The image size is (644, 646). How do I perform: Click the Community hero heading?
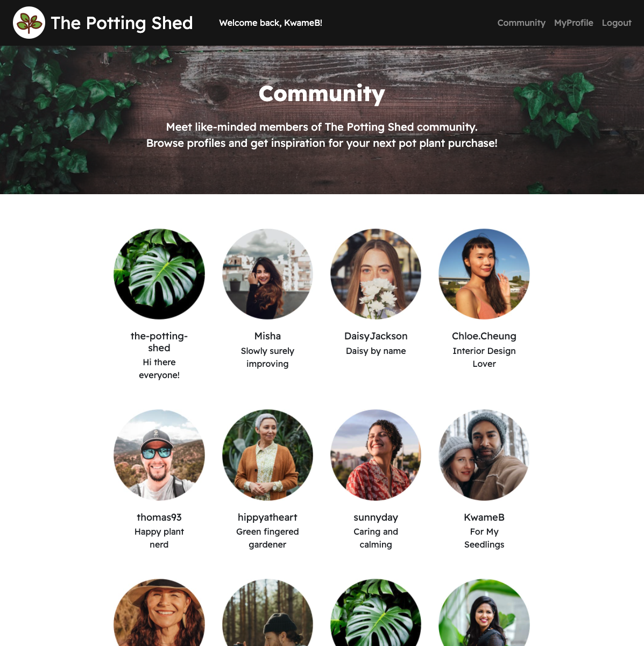[x=322, y=94]
